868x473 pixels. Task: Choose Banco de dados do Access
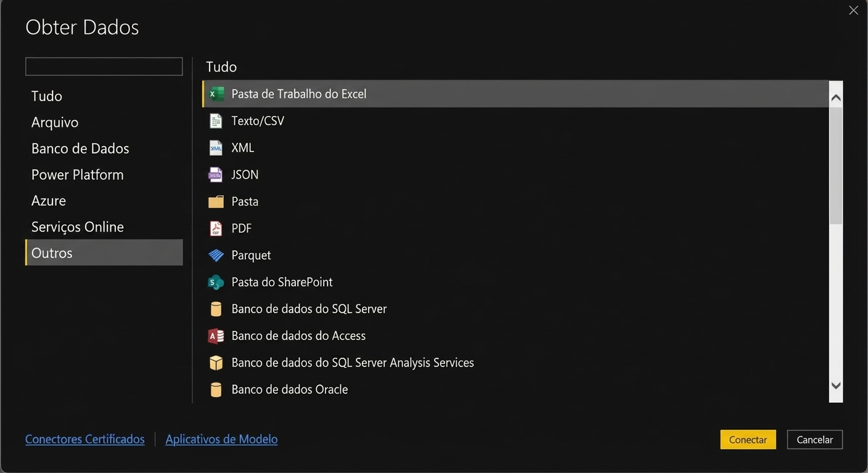point(298,336)
